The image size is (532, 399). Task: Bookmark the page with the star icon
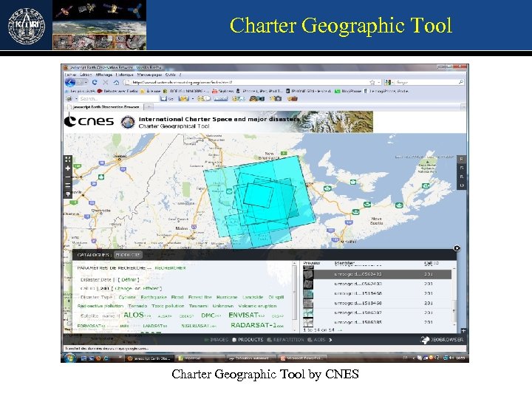coord(372,83)
